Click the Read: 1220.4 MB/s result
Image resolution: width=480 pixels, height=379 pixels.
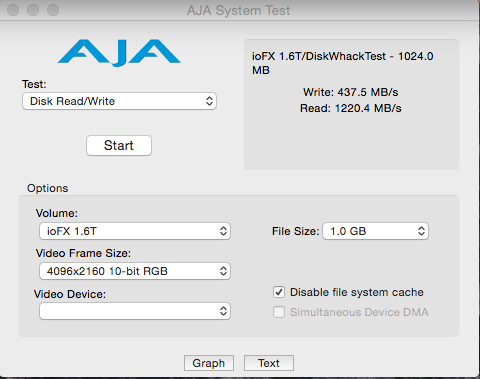coord(351,108)
